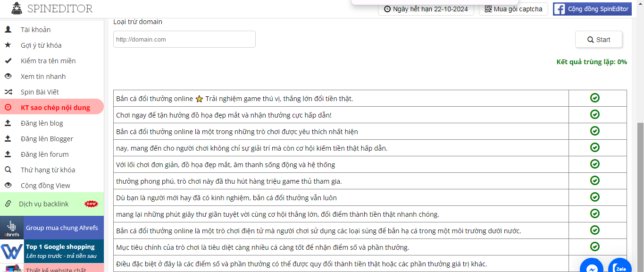This screenshot has height=272, width=644.
Task: Start the duplicate content check
Action: (599, 40)
